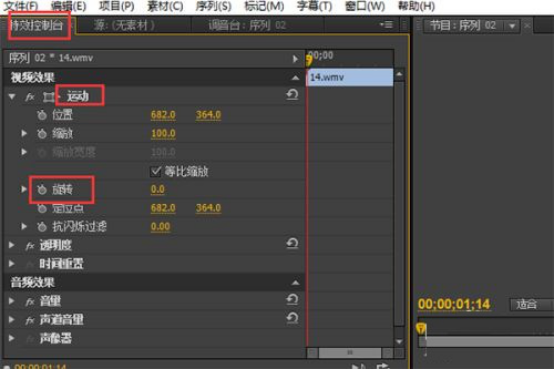The height and width of the screenshot is (369, 554).
Task: Collapse the 音频效果 section arrow
Action: click(x=295, y=283)
